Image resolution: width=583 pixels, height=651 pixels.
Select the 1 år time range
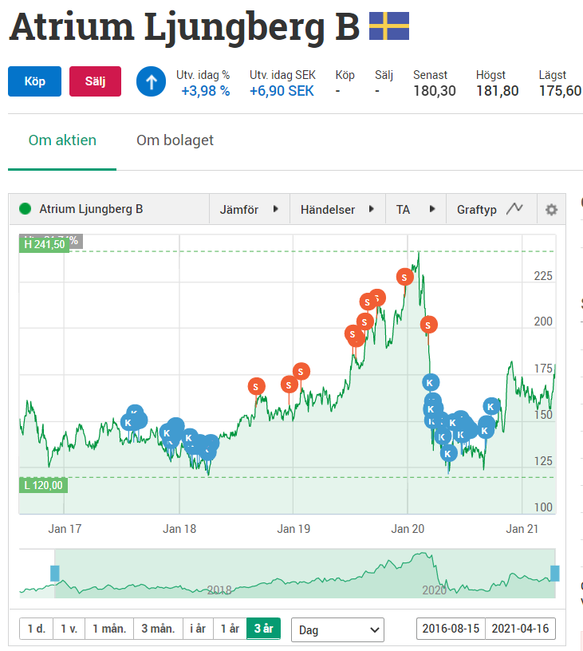[230, 629]
